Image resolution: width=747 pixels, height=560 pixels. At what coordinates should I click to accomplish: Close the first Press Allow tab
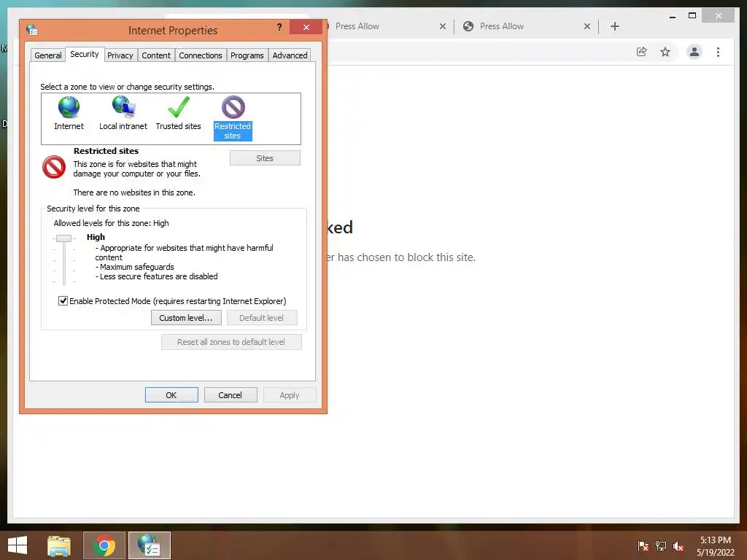(x=443, y=26)
